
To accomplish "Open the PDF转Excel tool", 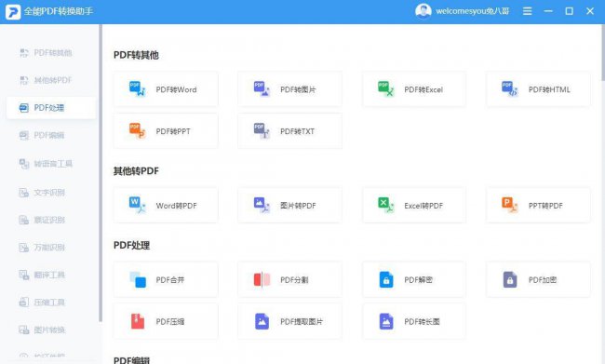I will click(414, 89).
